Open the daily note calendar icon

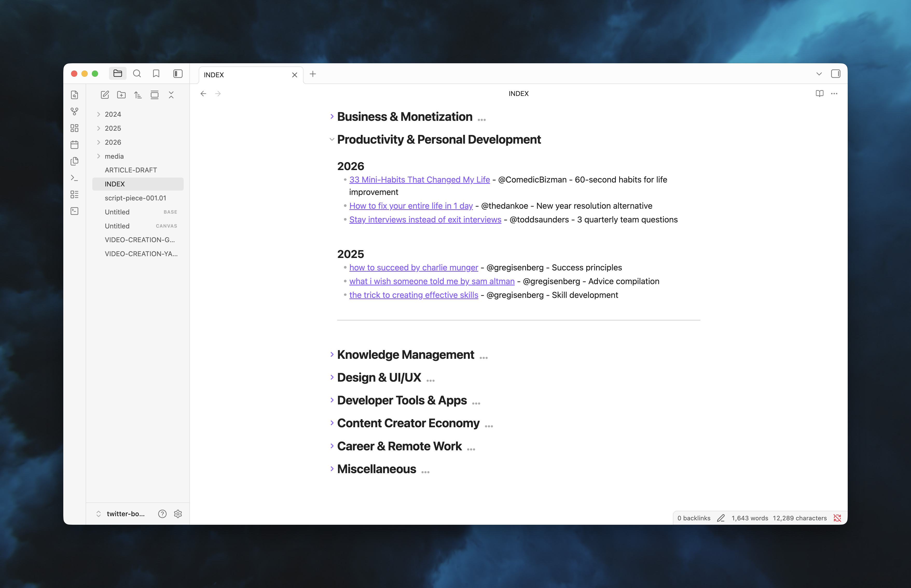click(74, 145)
